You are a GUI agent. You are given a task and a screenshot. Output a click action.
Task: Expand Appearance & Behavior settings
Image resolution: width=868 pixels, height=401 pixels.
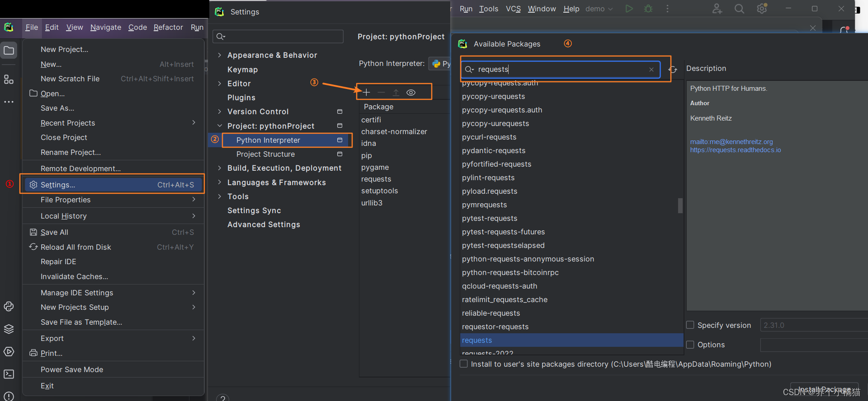pos(220,55)
